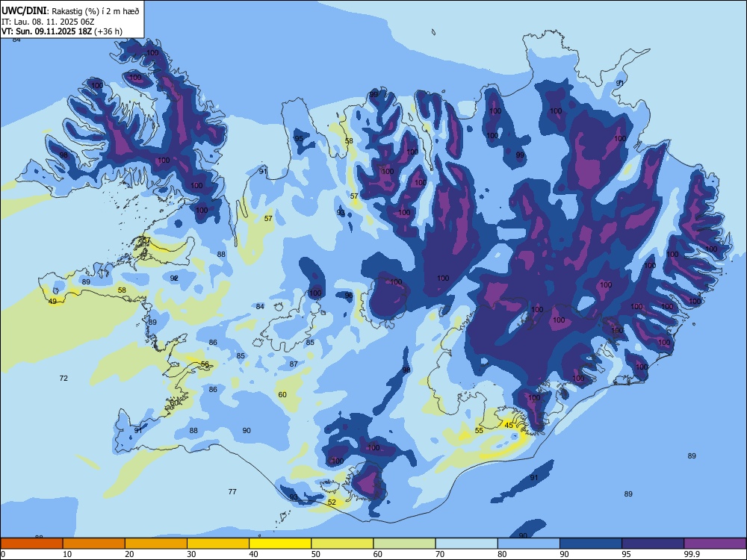Click the '45' humidity value on the map

[509, 426]
